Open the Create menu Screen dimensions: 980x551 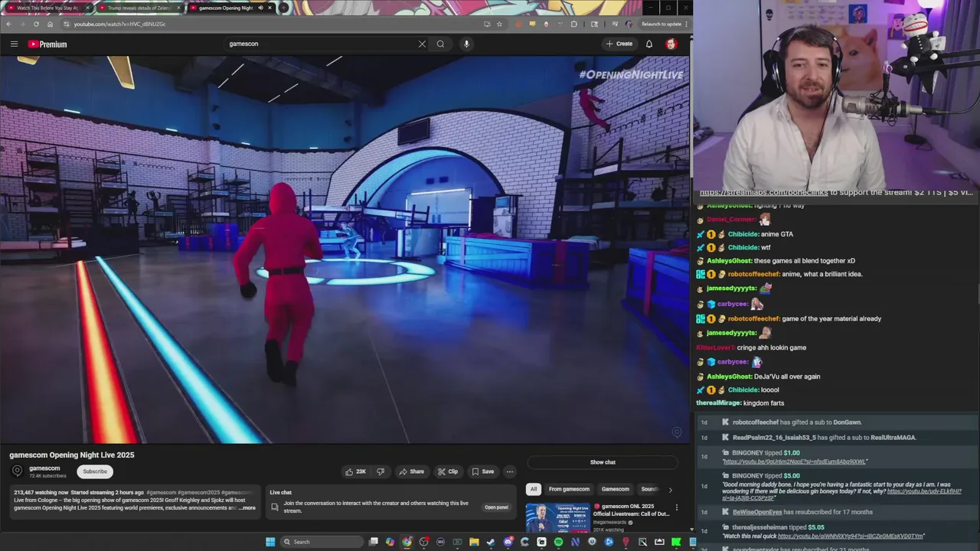[x=619, y=44]
